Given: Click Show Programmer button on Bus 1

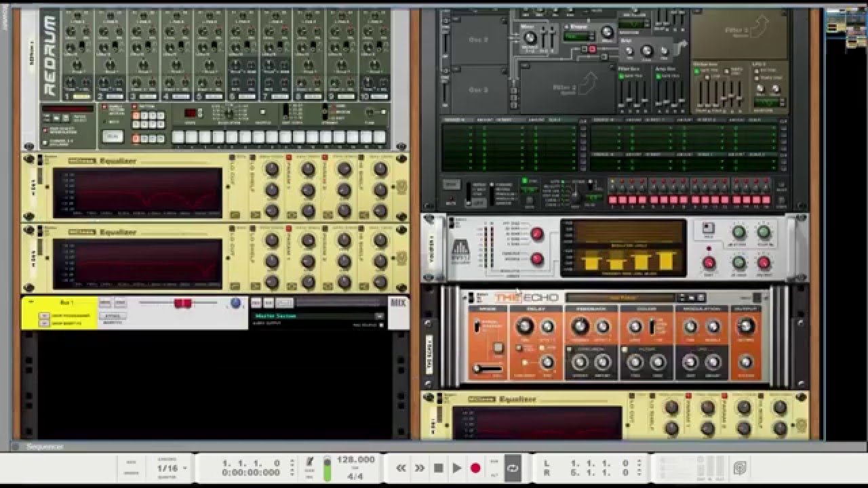Looking at the screenshot, I should click(x=43, y=316).
